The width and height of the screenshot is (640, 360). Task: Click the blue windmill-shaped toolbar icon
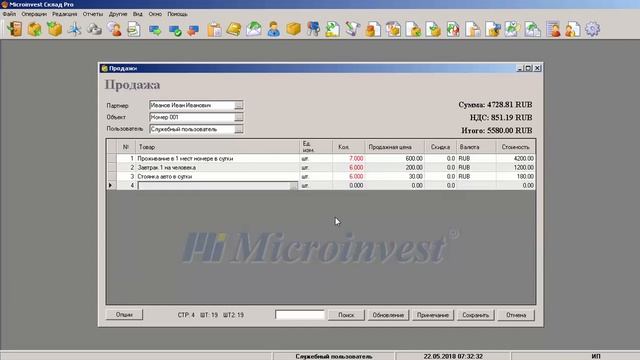click(75, 29)
